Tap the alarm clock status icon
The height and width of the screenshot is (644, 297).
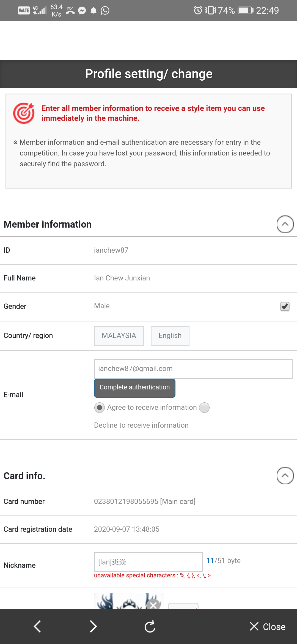198,10
